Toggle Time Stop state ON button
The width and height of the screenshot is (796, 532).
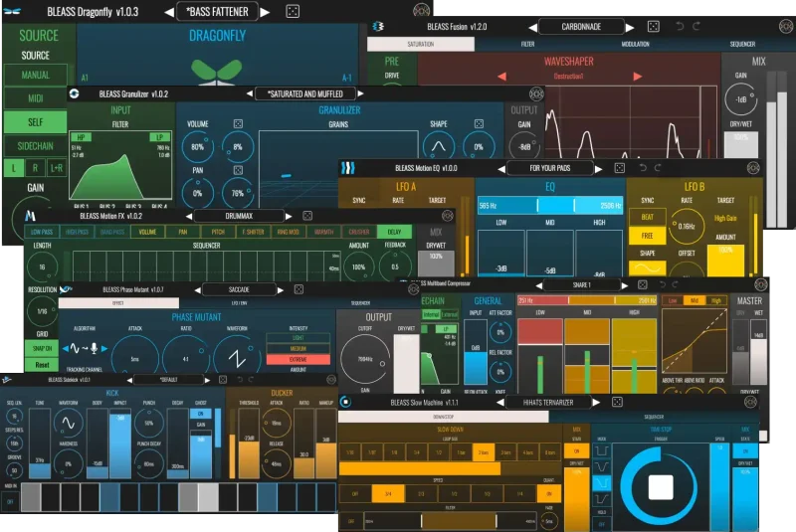(x=745, y=450)
